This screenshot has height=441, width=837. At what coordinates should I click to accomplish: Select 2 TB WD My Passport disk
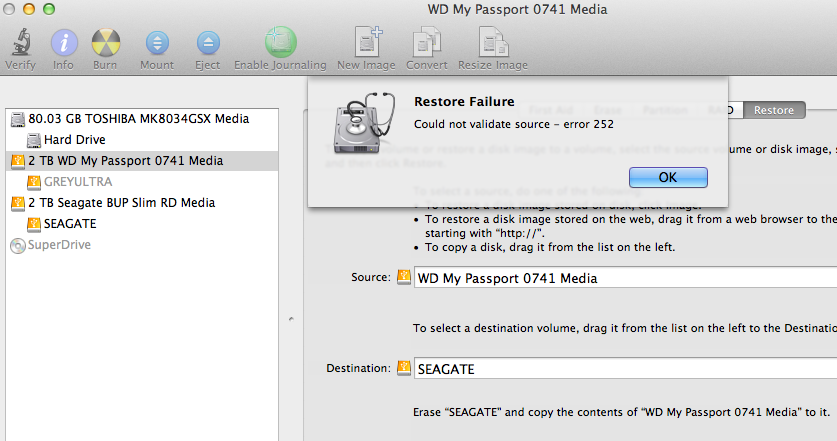tap(142, 161)
